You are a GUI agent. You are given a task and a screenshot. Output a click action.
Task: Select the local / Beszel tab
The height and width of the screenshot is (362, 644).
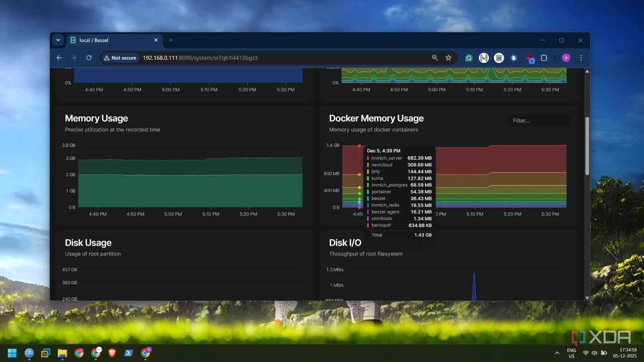pyautogui.click(x=109, y=40)
